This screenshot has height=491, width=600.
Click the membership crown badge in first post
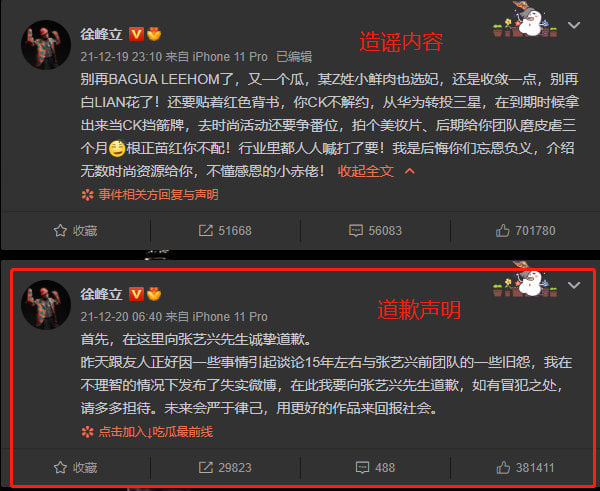[x=154, y=34]
